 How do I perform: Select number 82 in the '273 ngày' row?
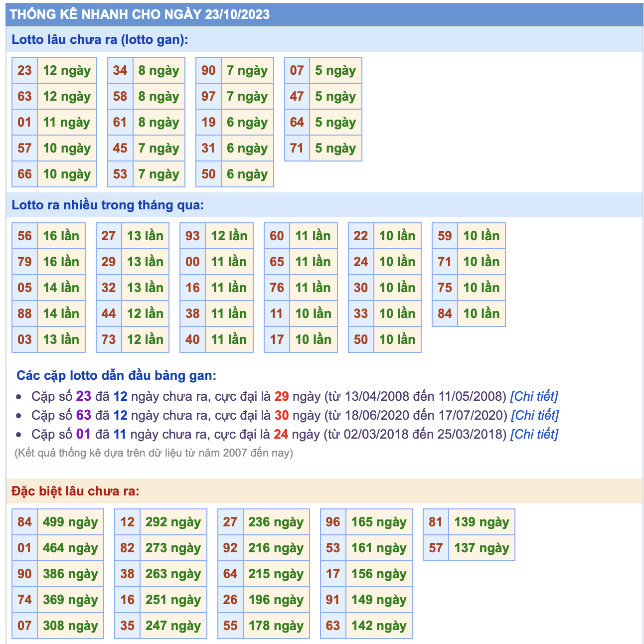click(x=127, y=548)
